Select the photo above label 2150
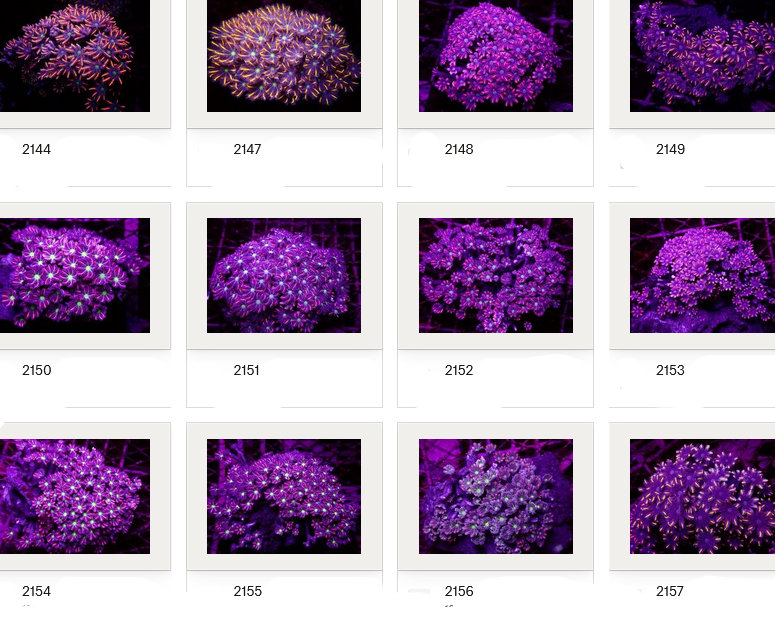Viewport: 775px width, 625px height. 75,275
